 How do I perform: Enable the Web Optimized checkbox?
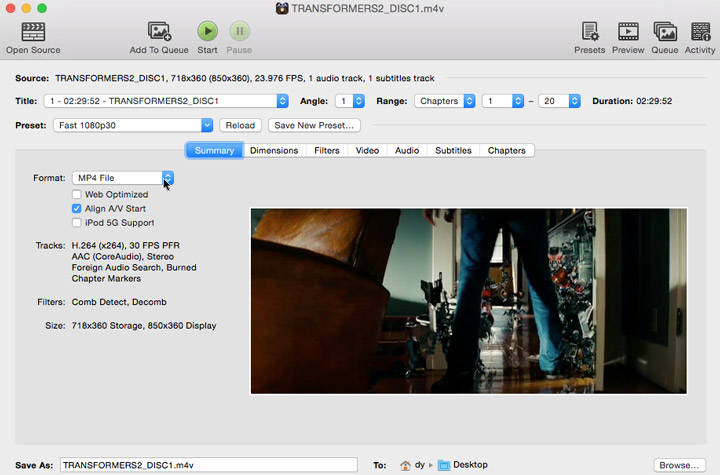[x=77, y=194]
